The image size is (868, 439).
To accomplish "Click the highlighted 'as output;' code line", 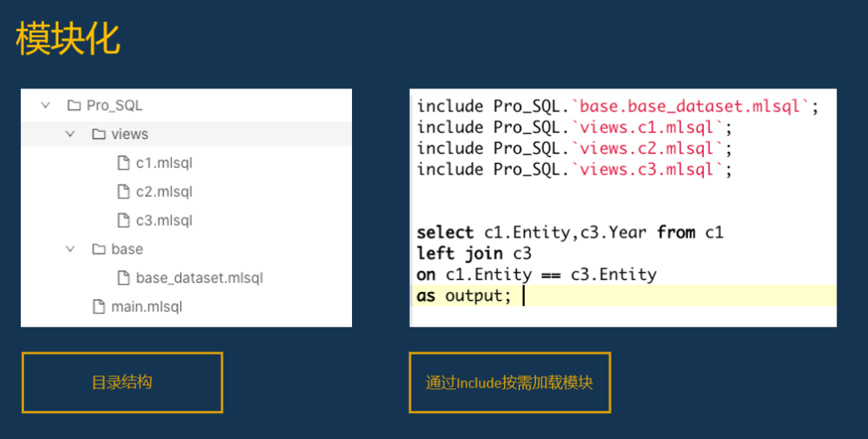I will [x=464, y=296].
